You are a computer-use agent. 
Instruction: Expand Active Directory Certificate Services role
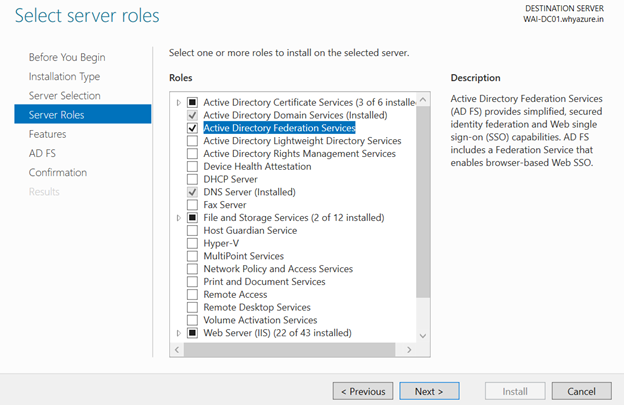(x=179, y=103)
